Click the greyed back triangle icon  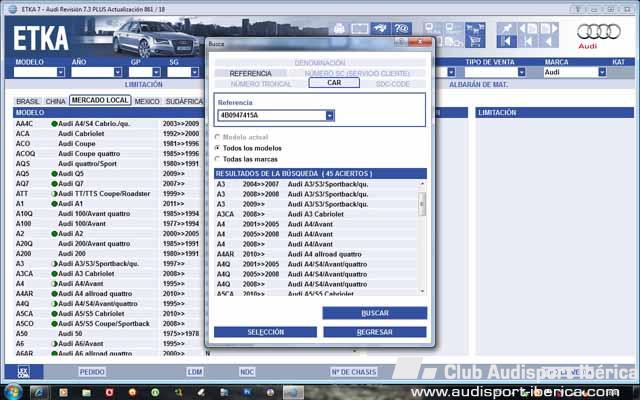click(549, 41)
